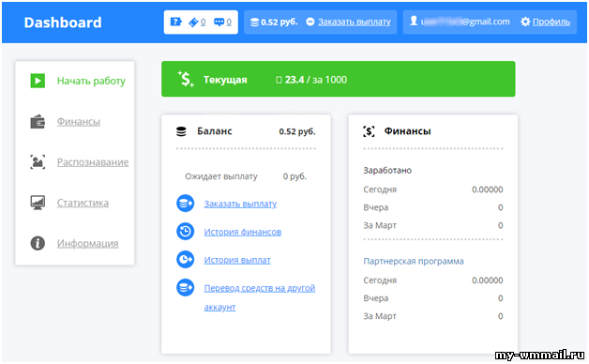Click the Ожидает выплату label
Image resolution: width=589 pixels, height=364 pixels.
pyautogui.click(x=221, y=176)
